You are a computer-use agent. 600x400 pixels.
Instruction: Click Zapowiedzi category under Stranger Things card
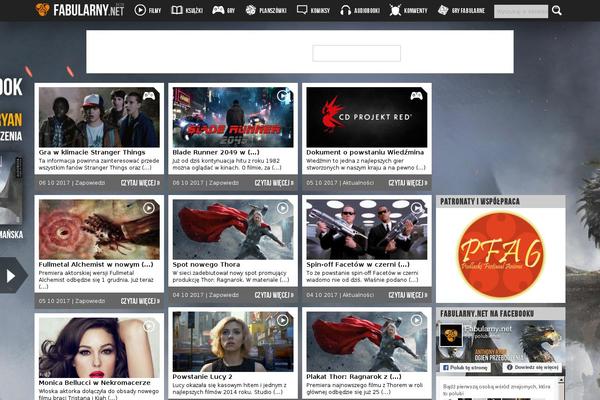coord(90,183)
